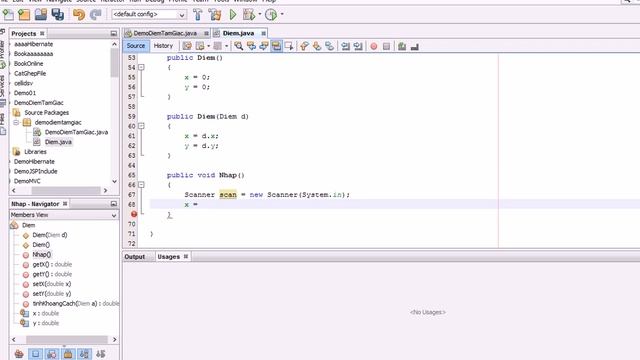Collapse the code fold at line 54

141,67
